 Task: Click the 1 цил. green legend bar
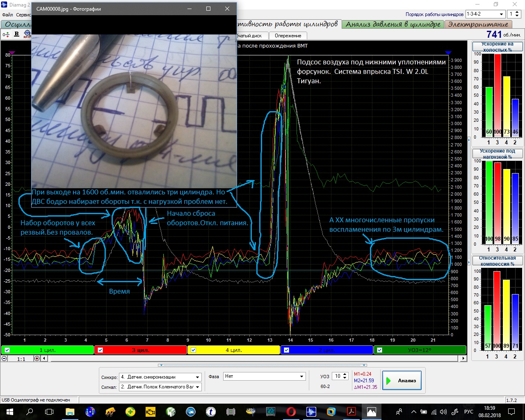[x=48, y=350]
